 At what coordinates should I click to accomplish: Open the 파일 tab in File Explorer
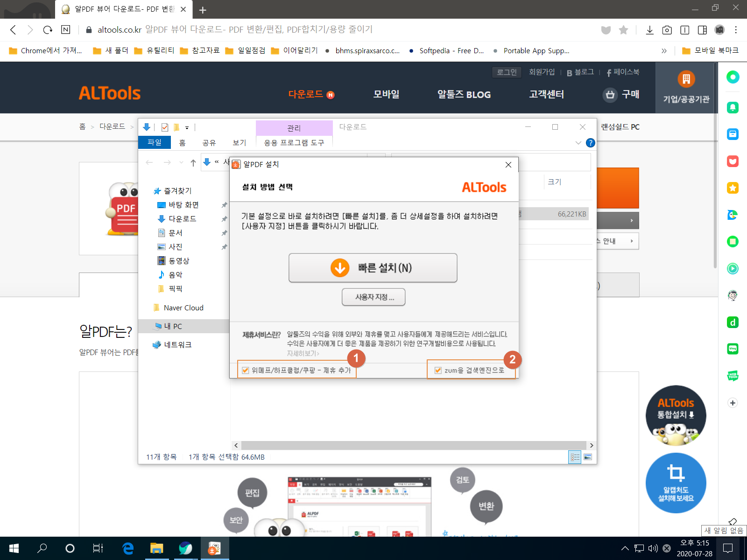click(x=155, y=142)
